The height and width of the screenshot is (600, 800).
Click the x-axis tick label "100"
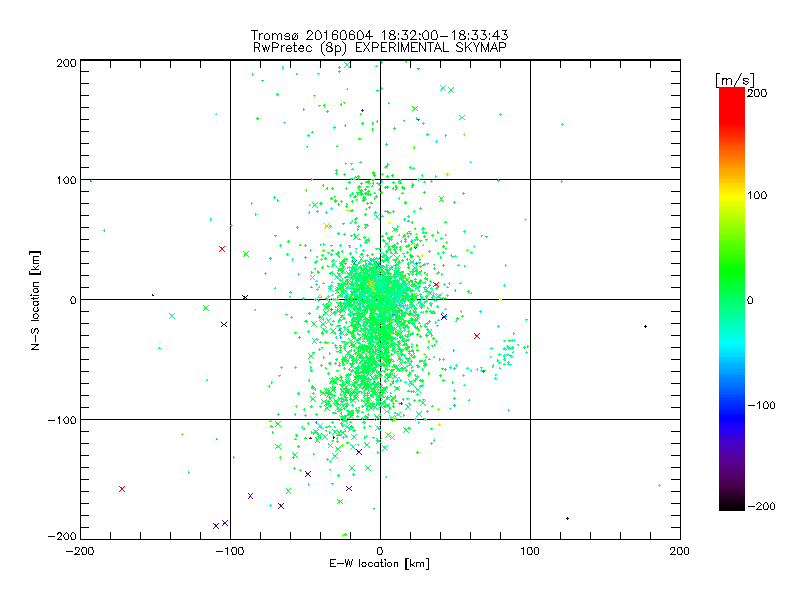click(530, 551)
